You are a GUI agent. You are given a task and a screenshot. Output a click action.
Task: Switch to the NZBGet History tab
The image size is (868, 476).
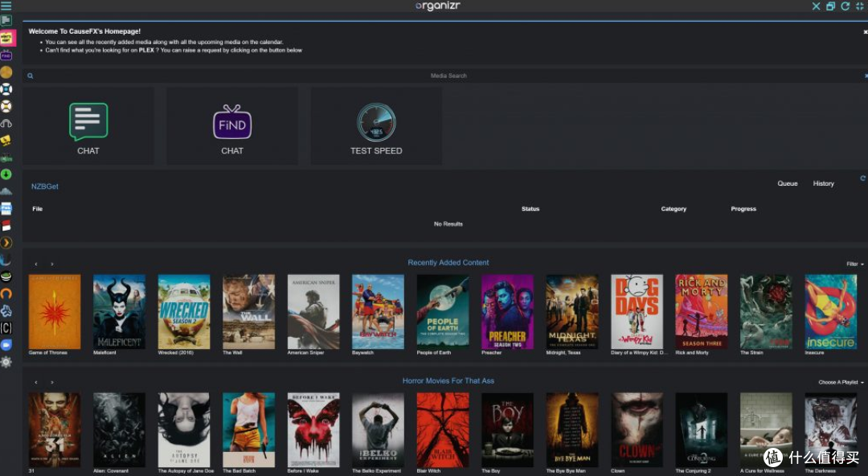(823, 183)
